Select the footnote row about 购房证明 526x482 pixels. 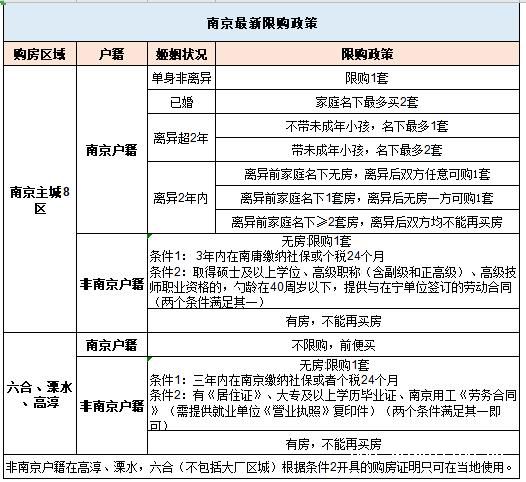262,467
